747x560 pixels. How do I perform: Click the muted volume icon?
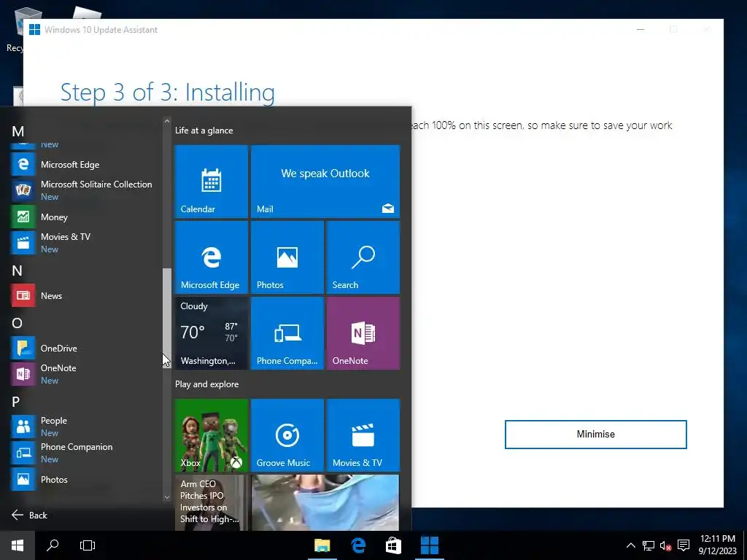665,545
